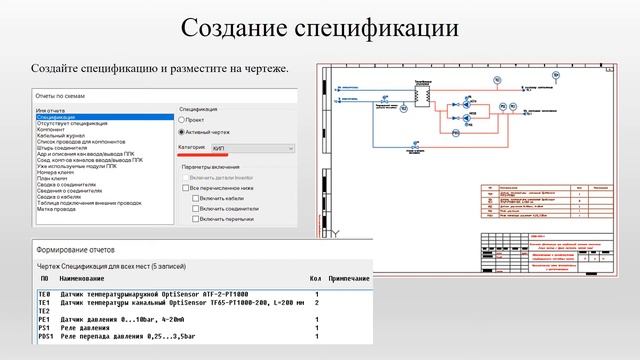Click the PE1 pressure sensor row

tap(205, 320)
